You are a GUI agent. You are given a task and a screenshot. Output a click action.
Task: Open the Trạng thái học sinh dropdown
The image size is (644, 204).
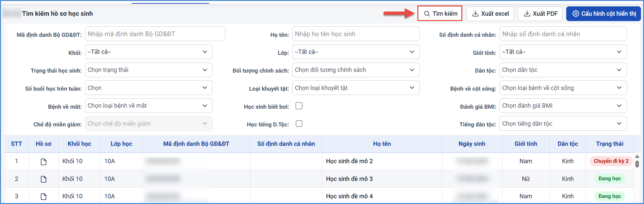point(149,70)
